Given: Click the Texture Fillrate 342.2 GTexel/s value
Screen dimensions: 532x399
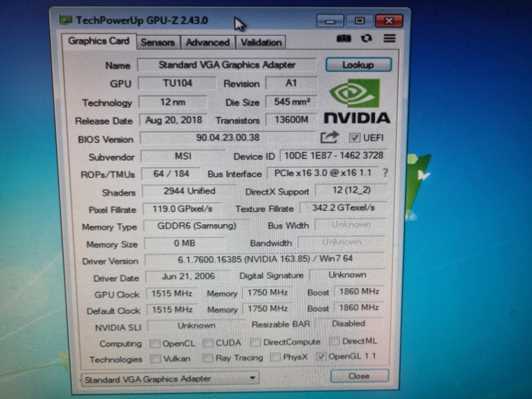Looking at the screenshot, I should tap(343, 208).
